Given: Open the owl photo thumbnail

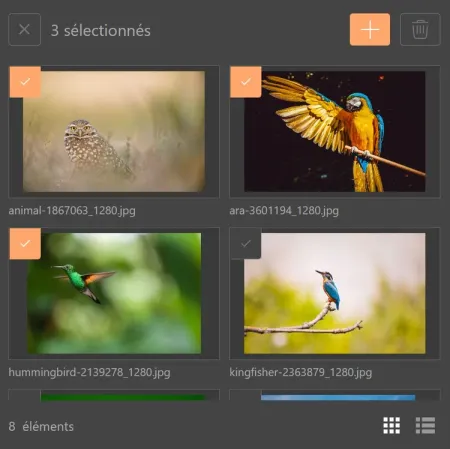Looking at the screenshot, I should pyautogui.click(x=114, y=131).
